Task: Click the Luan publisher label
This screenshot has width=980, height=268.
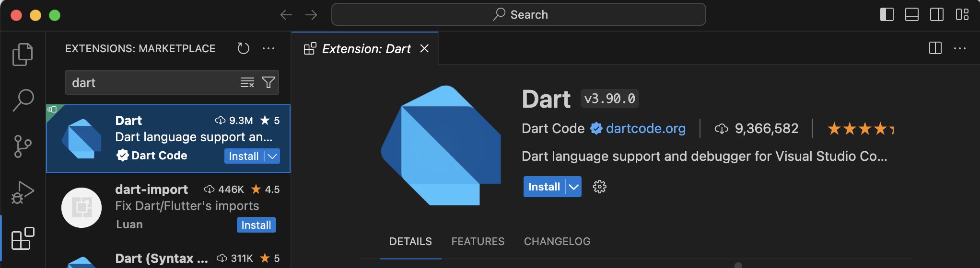Action: (129, 224)
